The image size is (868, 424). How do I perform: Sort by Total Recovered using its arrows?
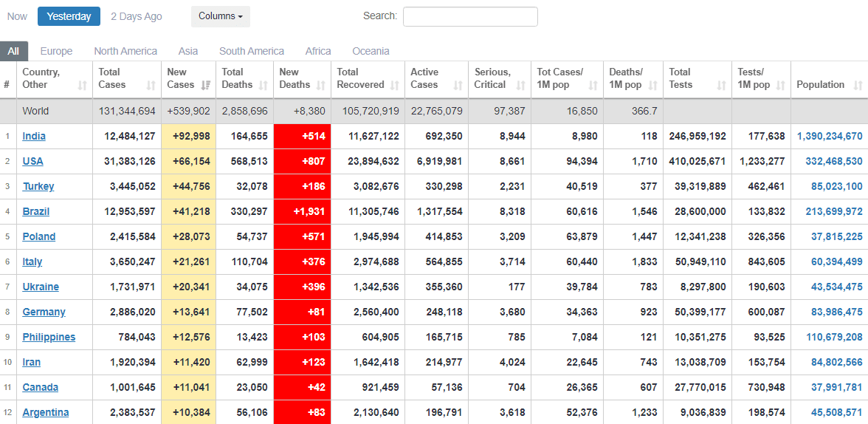point(395,85)
